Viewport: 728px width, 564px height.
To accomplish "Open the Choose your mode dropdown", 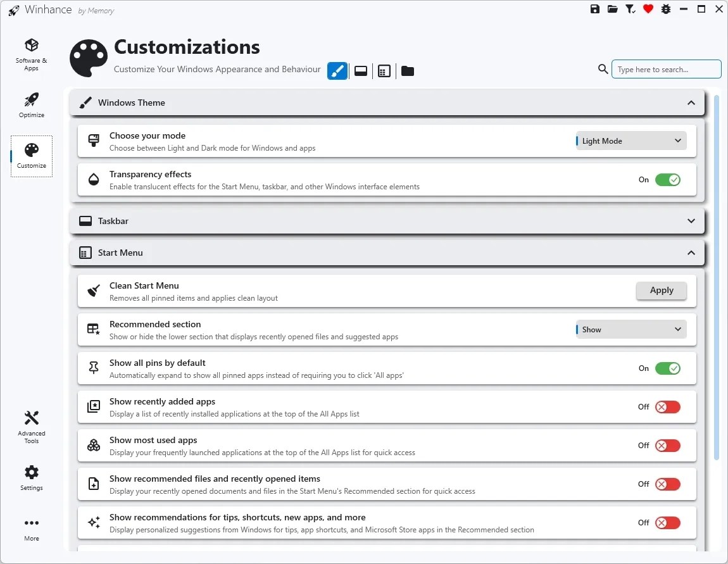I will pyautogui.click(x=630, y=141).
